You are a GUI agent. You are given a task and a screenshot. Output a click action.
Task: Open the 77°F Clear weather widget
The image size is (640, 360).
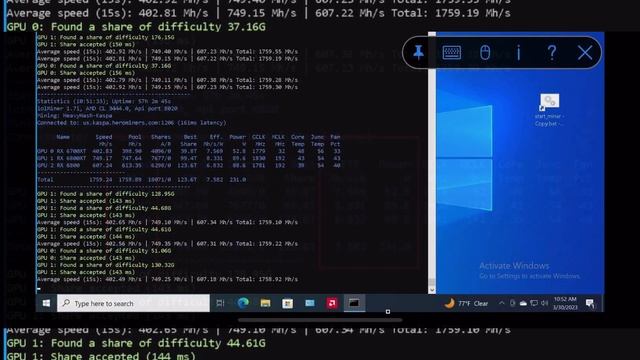(466, 303)
